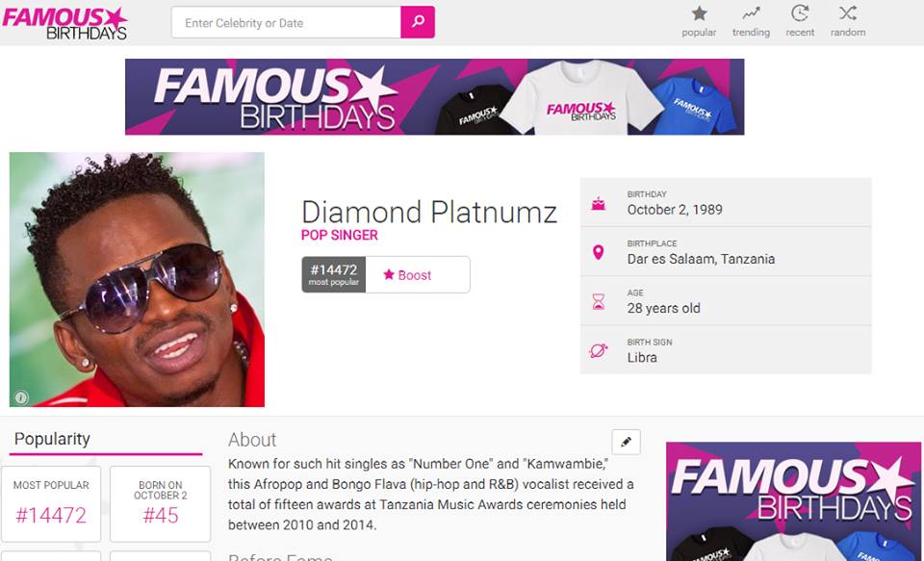This screenshot has width=924, height=561.
Task: Click the Libra birth sign planet icon
Action: tap(598, 351)
